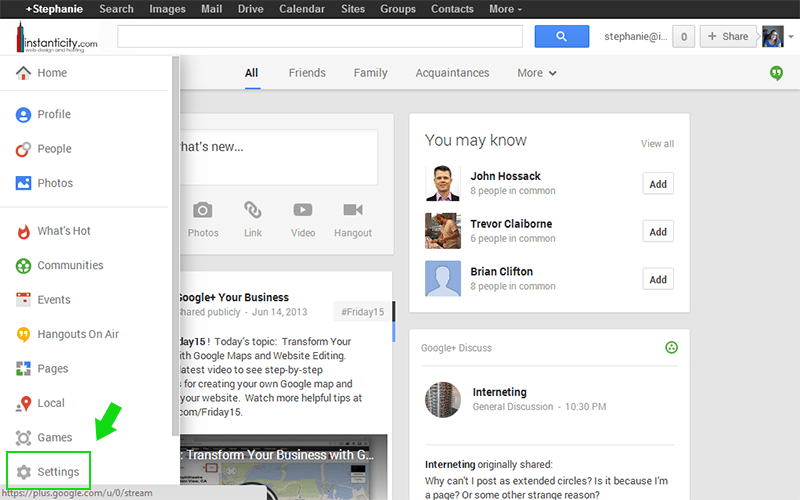This screenshot has width=800, height=500.
Task: Open Search in the top bar
Action: (116, 9)
